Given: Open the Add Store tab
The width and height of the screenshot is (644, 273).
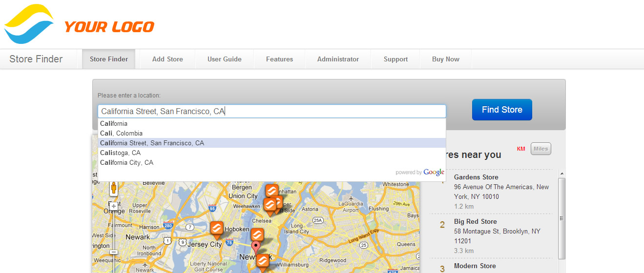Looking at the screenshot, I should tap(167, 59).
